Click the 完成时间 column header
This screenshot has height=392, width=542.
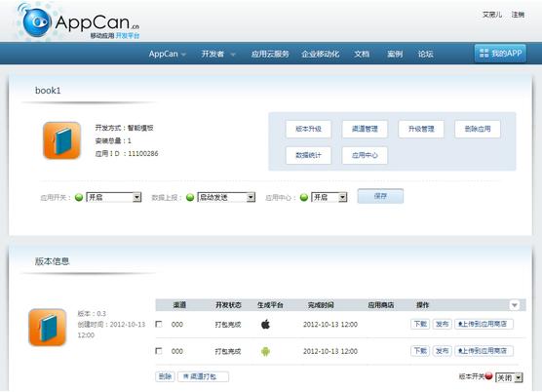[x=321, y=305]
